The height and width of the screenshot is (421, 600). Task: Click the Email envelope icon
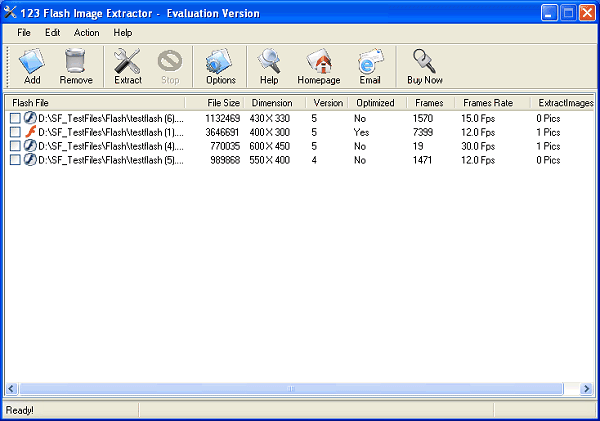point(370,61)
